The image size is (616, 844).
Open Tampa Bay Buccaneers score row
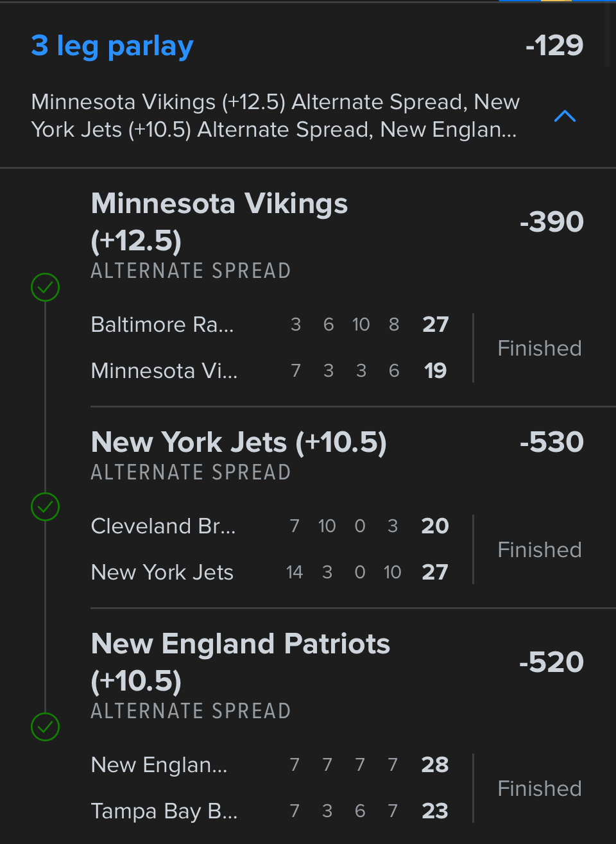click(269, 811)
